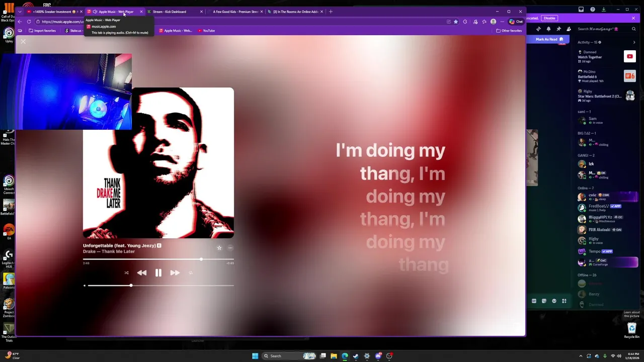Screen dimensions: 644x362
Task: Close the full-screen lyrics view
Action: pyautogui.click(x=23, y=42)
